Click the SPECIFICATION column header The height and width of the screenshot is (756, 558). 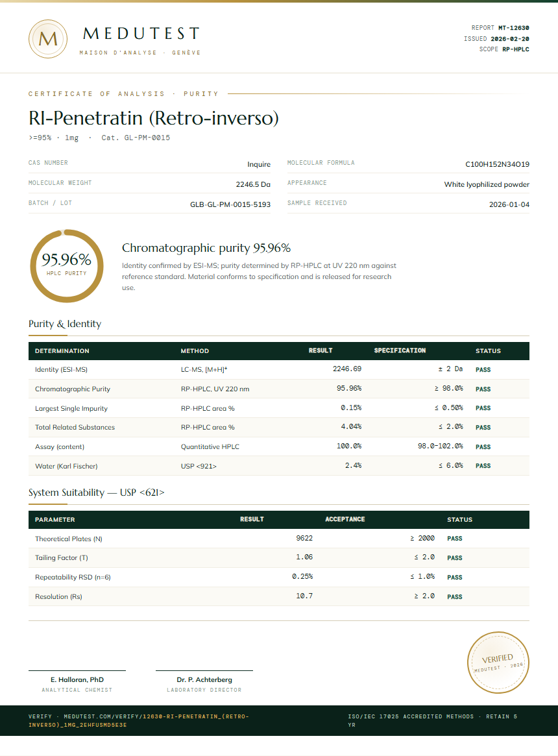[x=400, y=350]
